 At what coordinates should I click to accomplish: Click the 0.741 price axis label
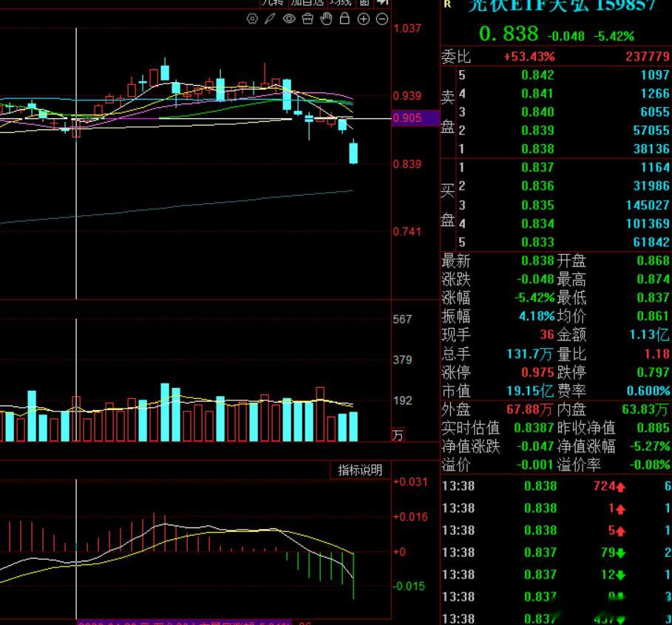click(407, 232)
